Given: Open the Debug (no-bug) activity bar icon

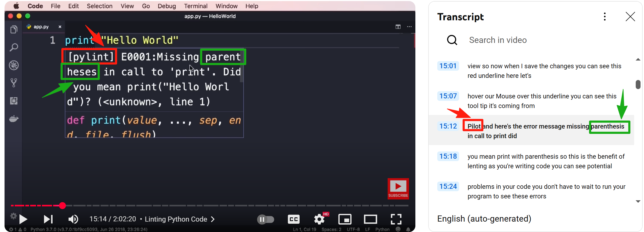Looking at the screenshot, I should (14, 65).
